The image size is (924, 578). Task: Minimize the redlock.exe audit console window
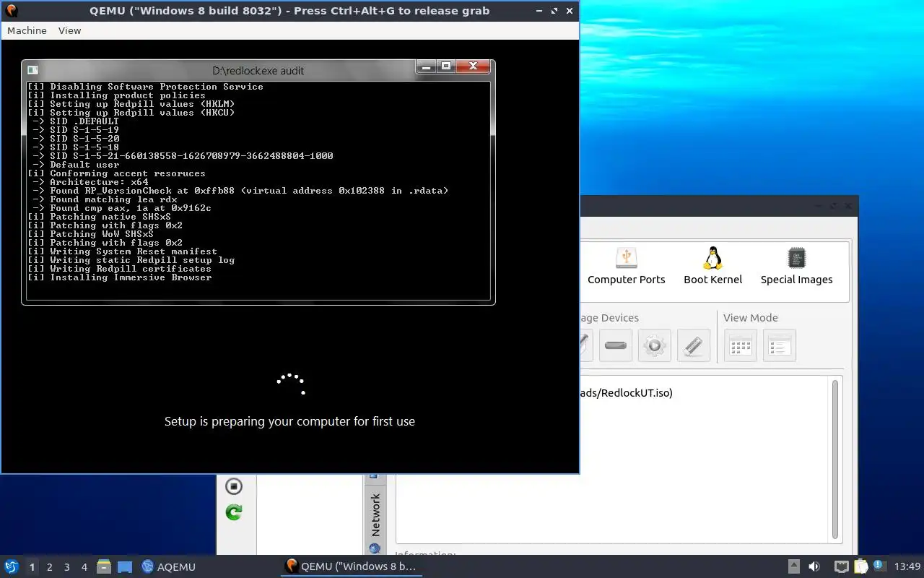(x=427, y=66)
